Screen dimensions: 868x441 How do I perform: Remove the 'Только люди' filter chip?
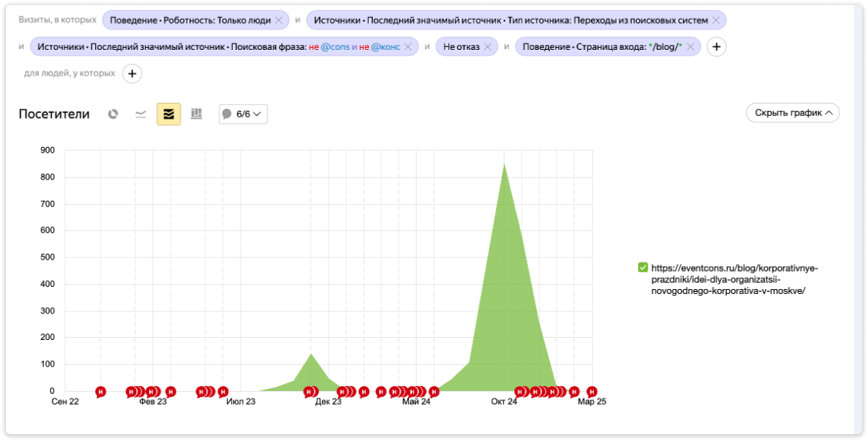pos(279,20)
